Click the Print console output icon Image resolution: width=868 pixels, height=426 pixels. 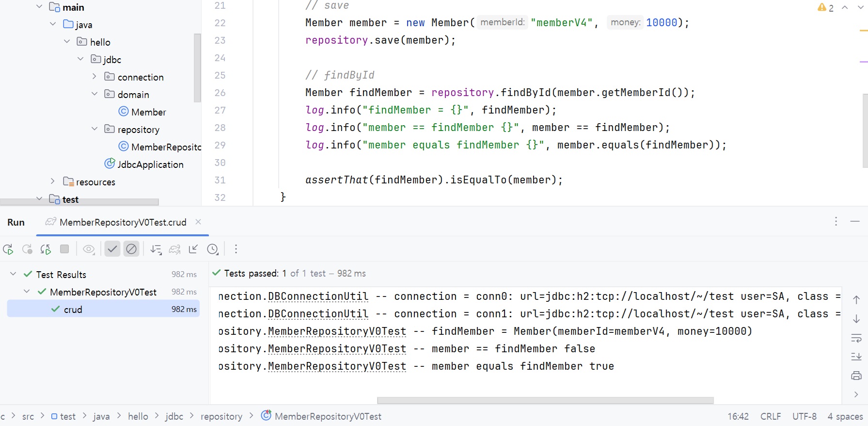(856, 376)
